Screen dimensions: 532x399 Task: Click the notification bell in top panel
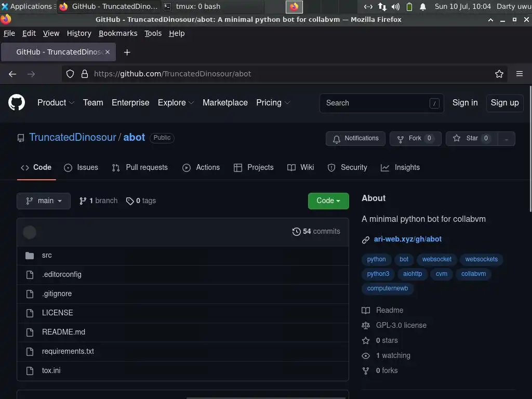[x=423, y=7]
